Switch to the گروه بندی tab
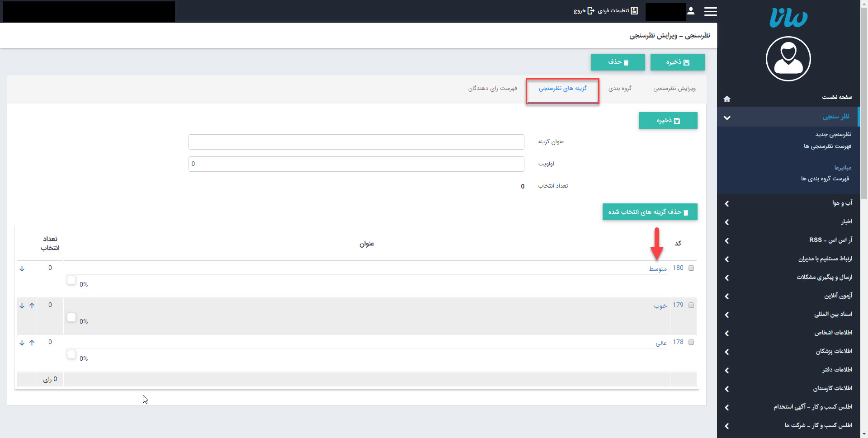Viewport: 868px width, 438px height. (620, 89)
